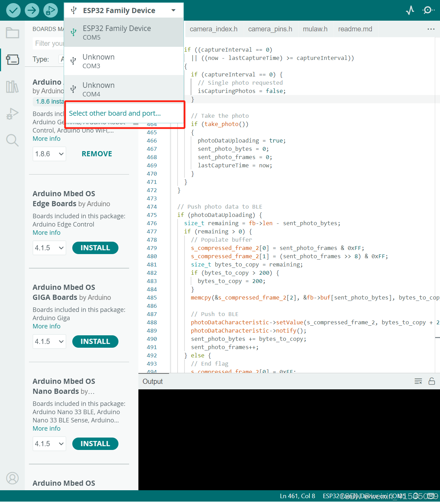Open More info for GIGA Boards

click(x=46, y=326)
